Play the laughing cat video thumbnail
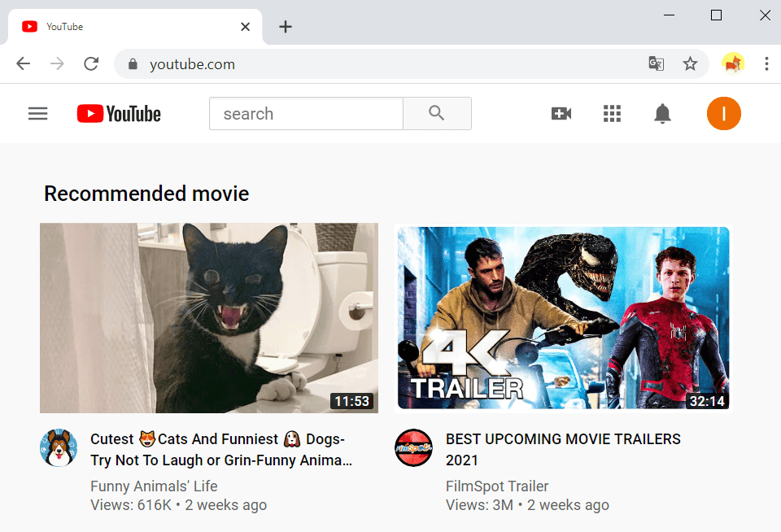 tap(209, 318)
